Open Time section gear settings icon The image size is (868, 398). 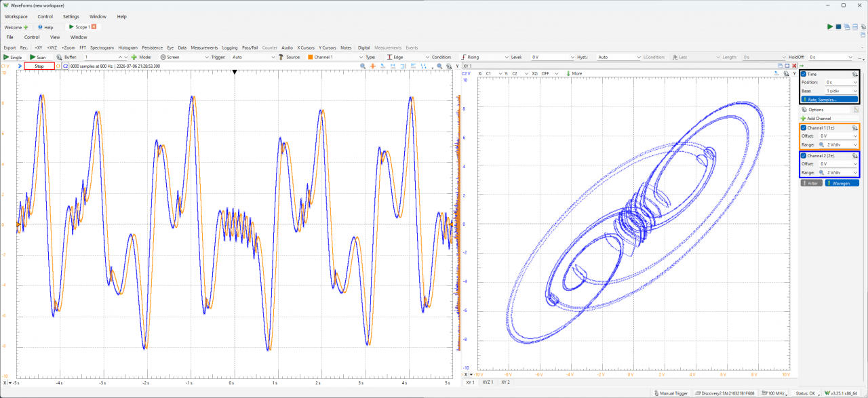pyautogui.click(x=855, y=74)
